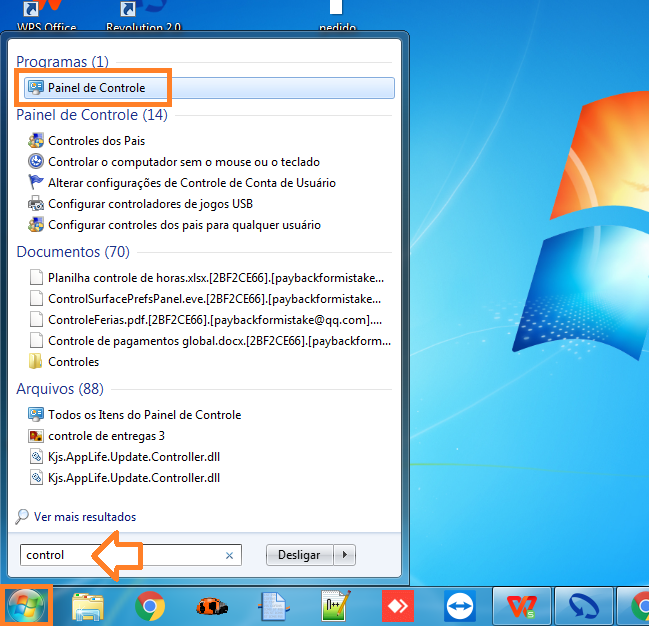This screenshot has width=649, height=626.
Task: Click the orange bug app taskbar icon
Action: click(x=212, y=607)
